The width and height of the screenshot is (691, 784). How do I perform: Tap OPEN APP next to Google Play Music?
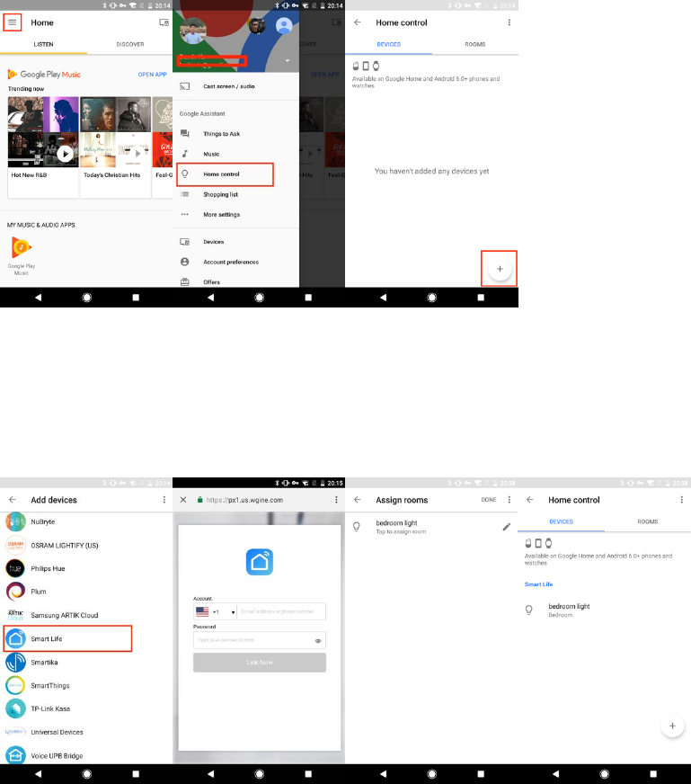click(153, 75)
